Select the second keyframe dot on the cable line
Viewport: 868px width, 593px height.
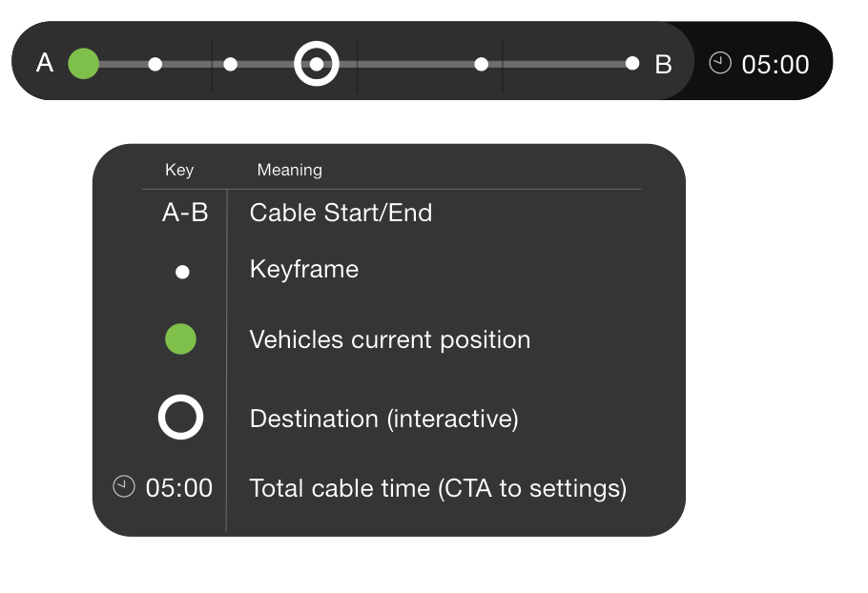230,64
